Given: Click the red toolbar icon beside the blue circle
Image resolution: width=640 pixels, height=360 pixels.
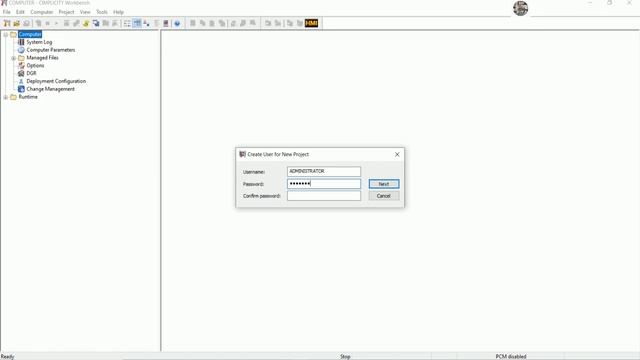Looking at the screenshot, I should pos(166,23).
